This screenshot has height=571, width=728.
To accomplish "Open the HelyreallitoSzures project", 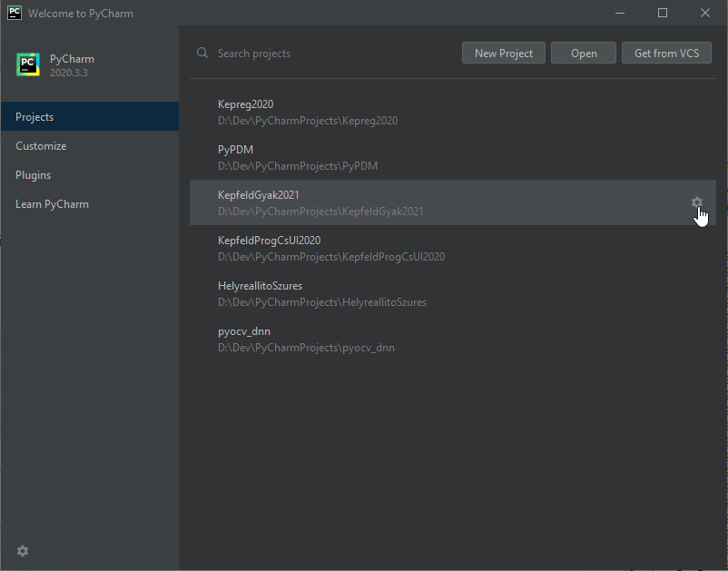I will click(x=453, y=294).
